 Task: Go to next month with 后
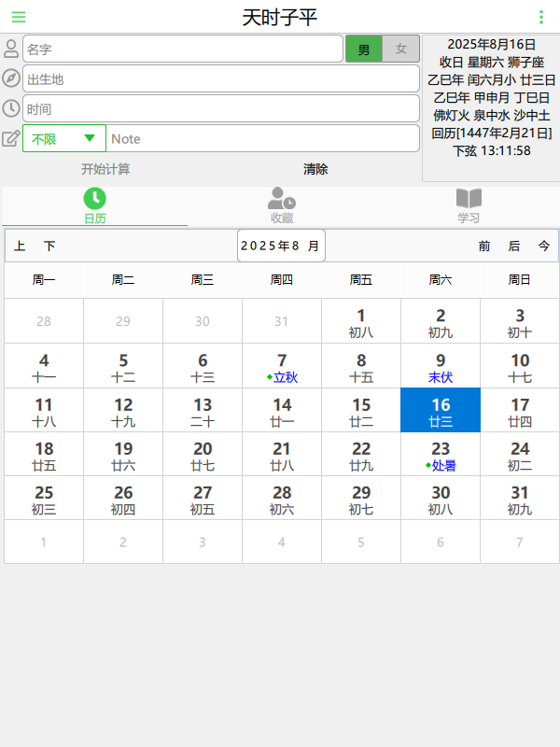pos(514,246)
